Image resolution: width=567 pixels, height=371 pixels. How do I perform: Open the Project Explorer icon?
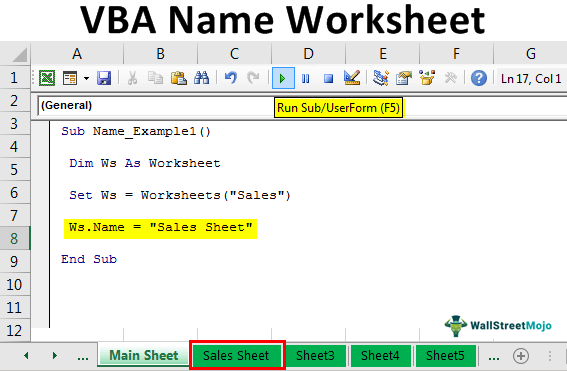(381, 78)
